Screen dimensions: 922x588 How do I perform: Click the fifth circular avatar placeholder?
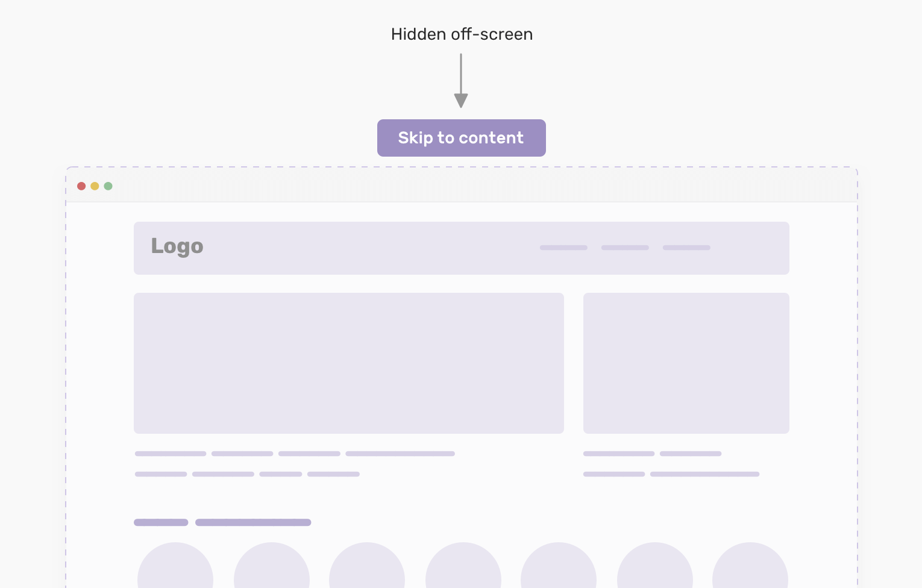tap(559, 565)
